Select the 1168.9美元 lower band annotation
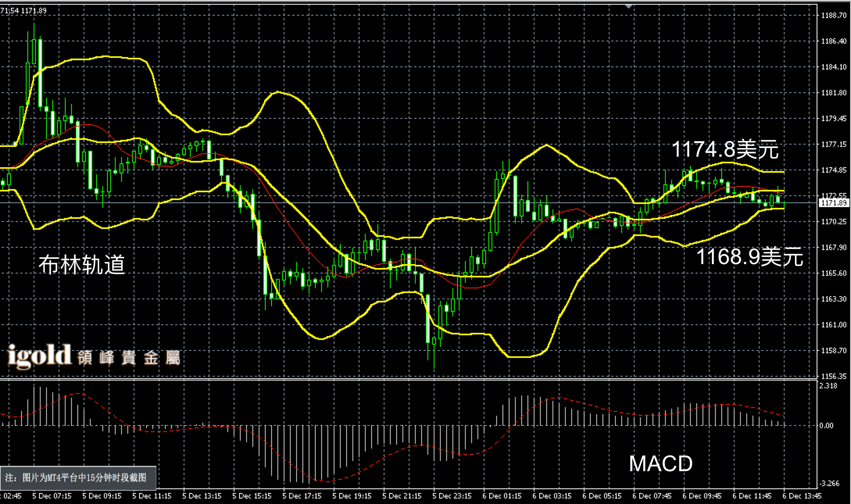 click(749, 257)
